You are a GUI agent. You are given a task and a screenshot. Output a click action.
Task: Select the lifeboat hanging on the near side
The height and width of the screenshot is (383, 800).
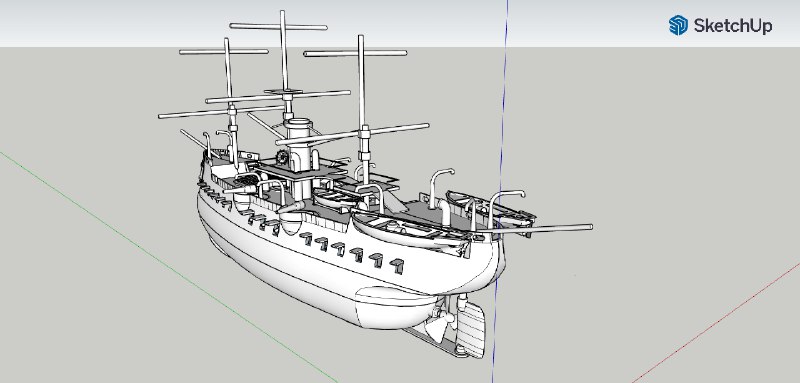410,232
